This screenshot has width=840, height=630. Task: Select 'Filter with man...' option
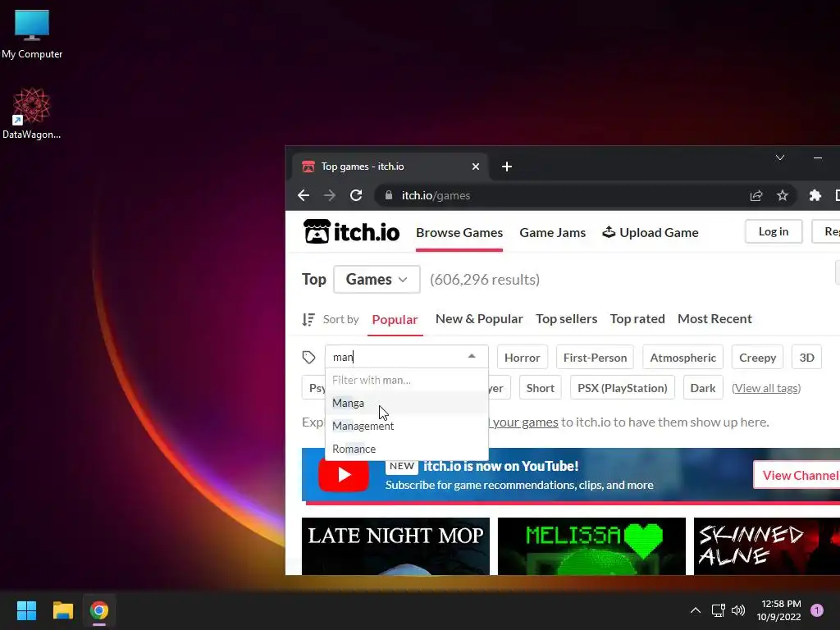click(407, 380)
